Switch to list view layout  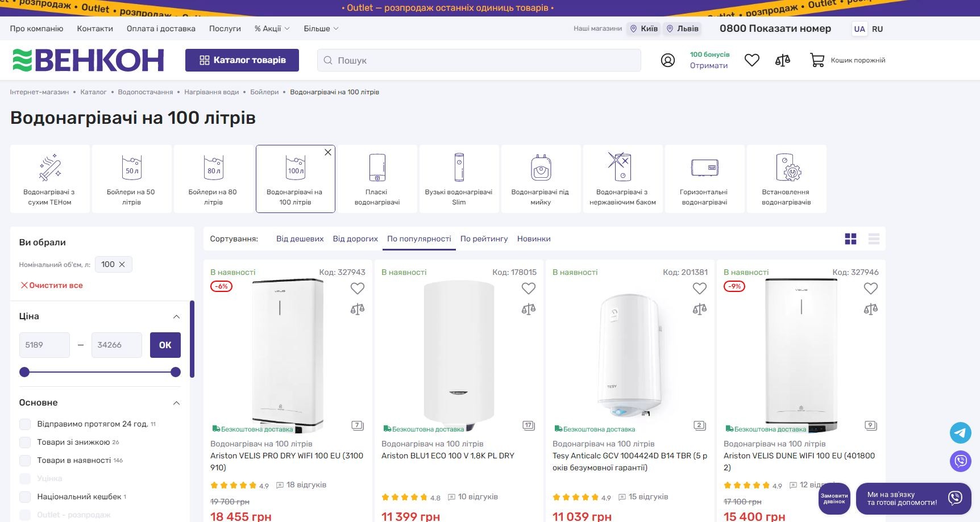click(x=874, y=239)
